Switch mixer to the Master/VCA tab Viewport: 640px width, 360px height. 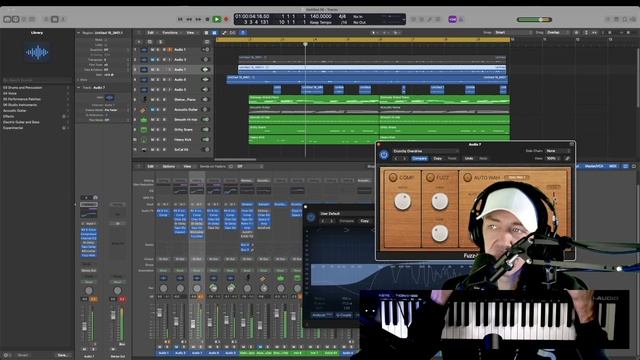[x=594, y=166]
